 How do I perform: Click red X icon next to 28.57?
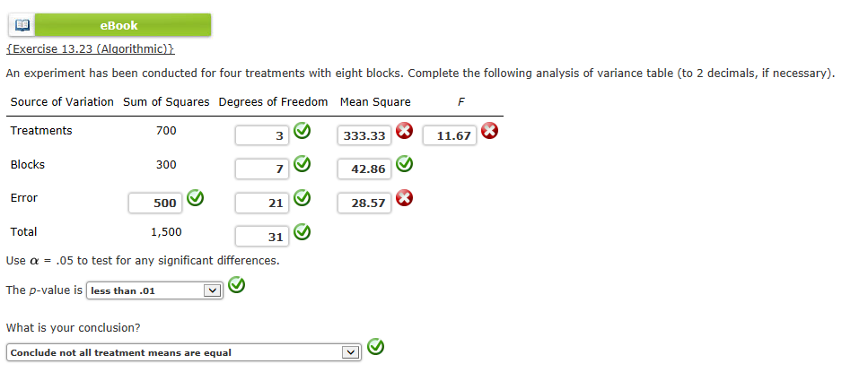pos(405,199)
